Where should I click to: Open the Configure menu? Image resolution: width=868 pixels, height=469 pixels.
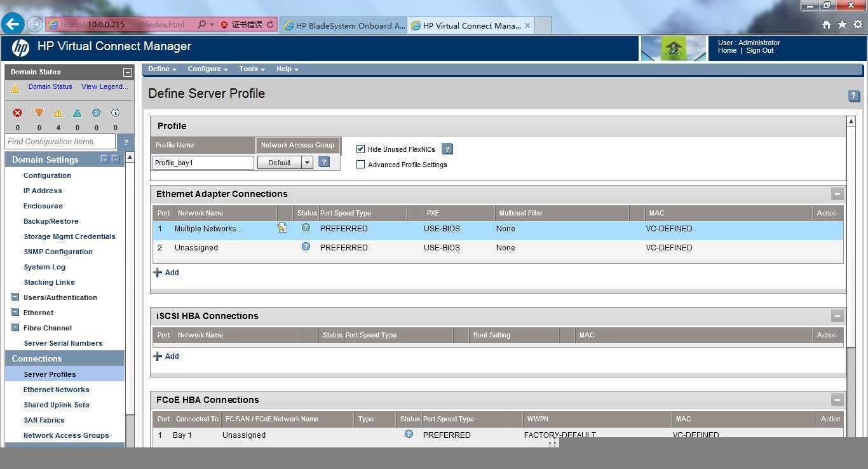coord(208,69)
